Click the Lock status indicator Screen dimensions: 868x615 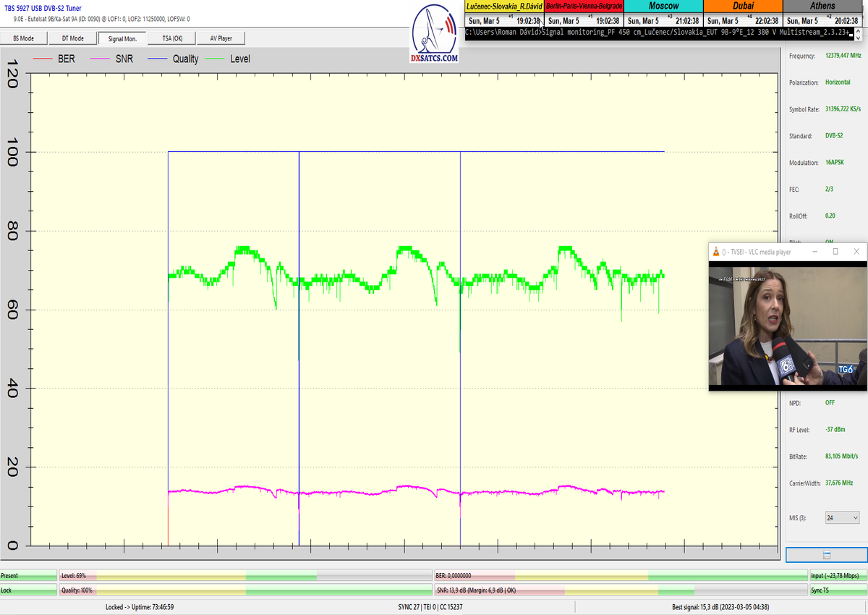(28, 590)
